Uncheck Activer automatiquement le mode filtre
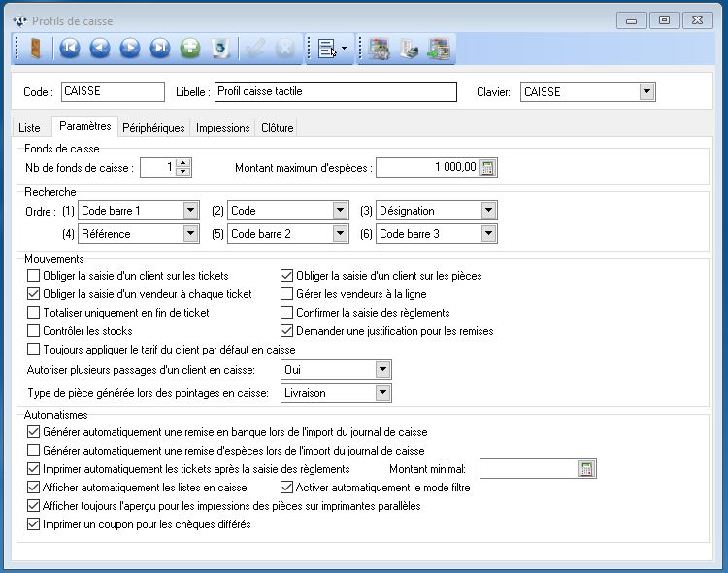This screenshot has height=573, width=728. tap(287, 488)
